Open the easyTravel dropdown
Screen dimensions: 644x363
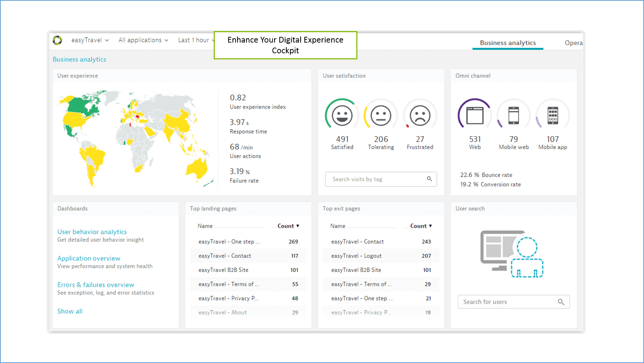[x=90, y=40]
